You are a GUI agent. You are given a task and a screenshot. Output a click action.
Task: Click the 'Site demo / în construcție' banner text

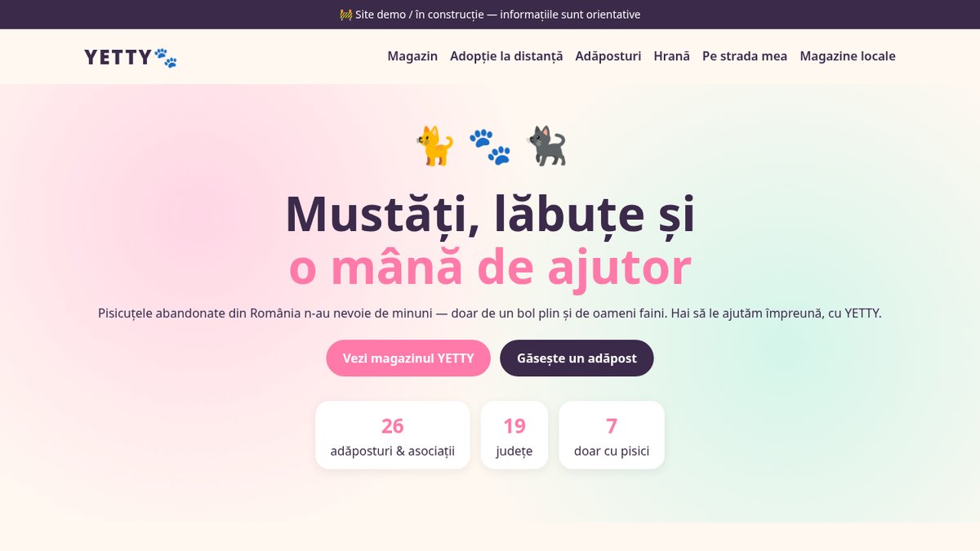(x=498, y=15)
